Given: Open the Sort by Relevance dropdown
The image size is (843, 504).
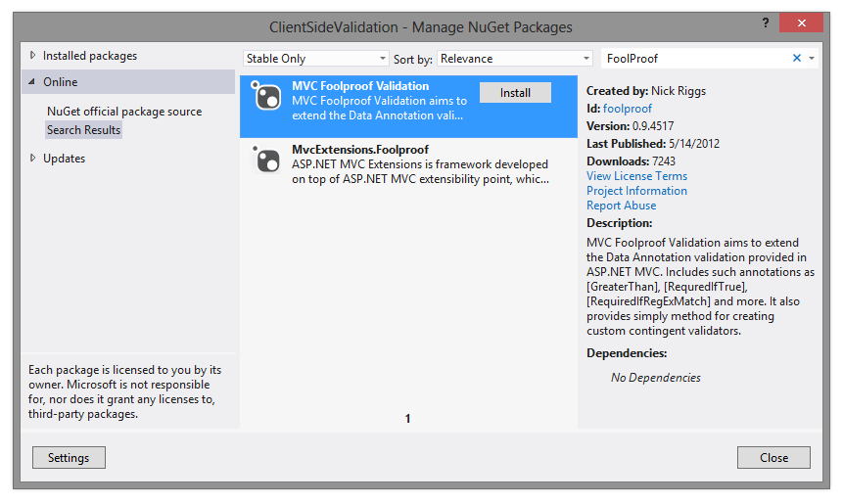Looking at the screenshot, I should 514,59.
